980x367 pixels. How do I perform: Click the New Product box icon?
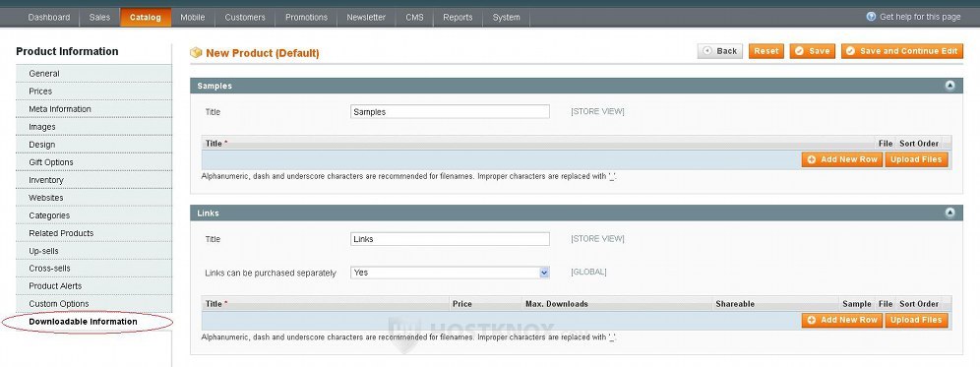point(196,53)
